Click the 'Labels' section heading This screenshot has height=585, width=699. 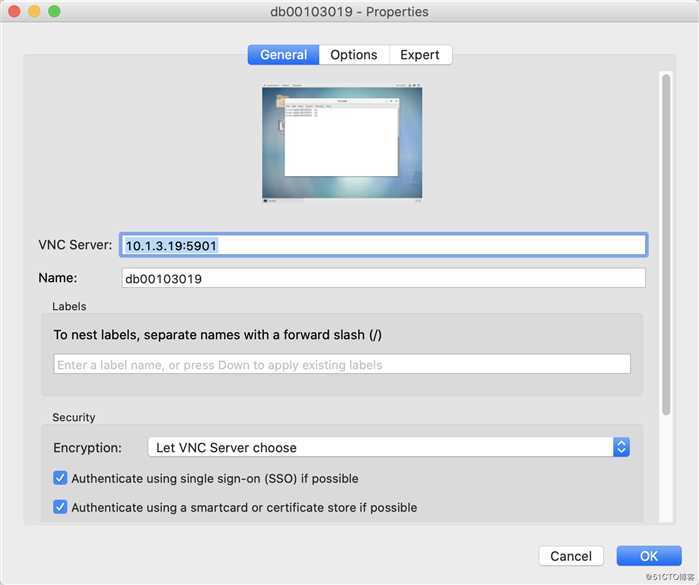click(69, 306)
